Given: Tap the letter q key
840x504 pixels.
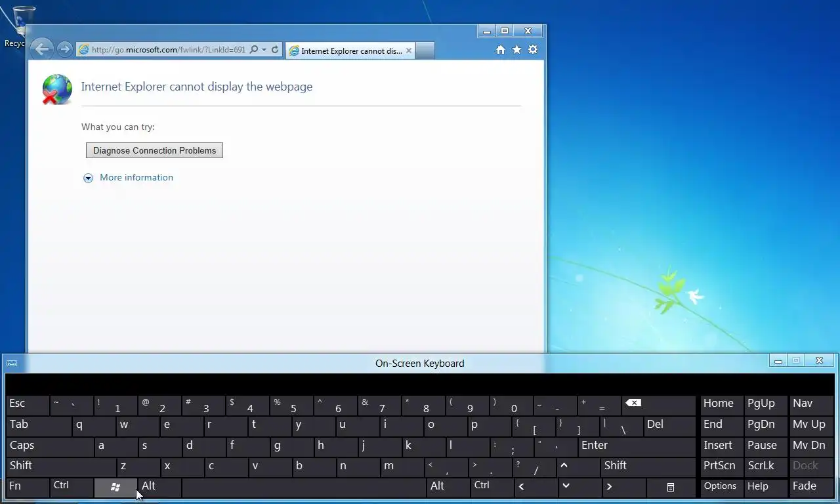Looking at the screenshot, I should point(94,427).
